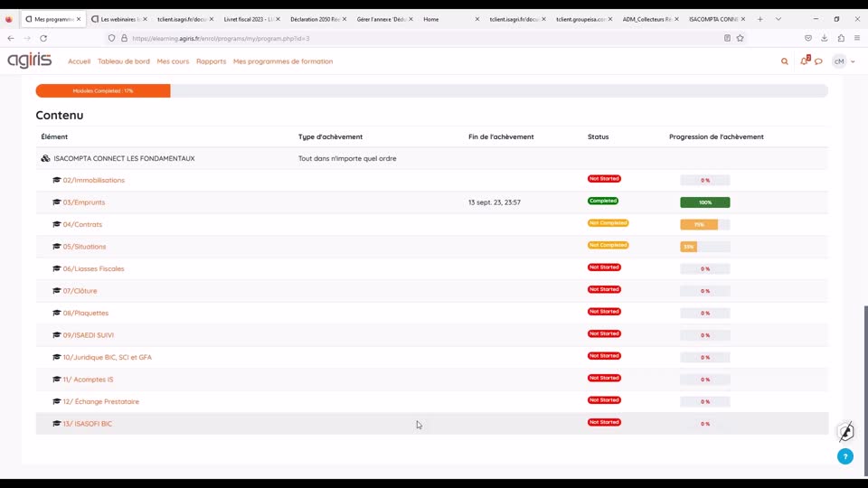Click the Firefox icon in the tab bar
868x488 pixels.
(x=9, y=19)
